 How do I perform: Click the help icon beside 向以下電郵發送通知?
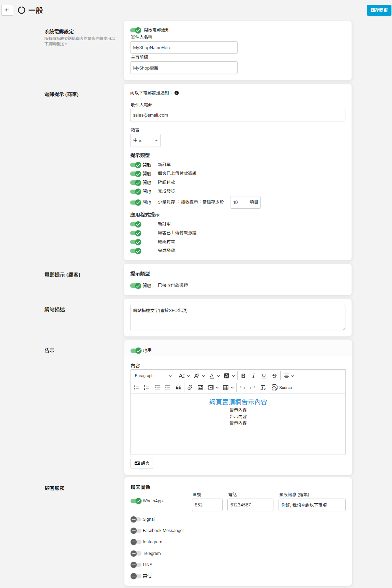point(177,93)
